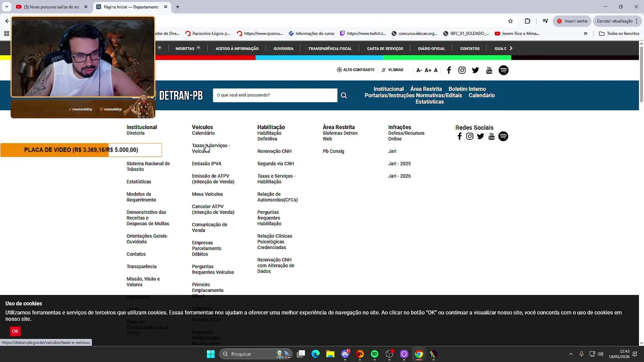The image size is (644, 362).
Task: Open the Jari - 2026 link
Action: 399,176
